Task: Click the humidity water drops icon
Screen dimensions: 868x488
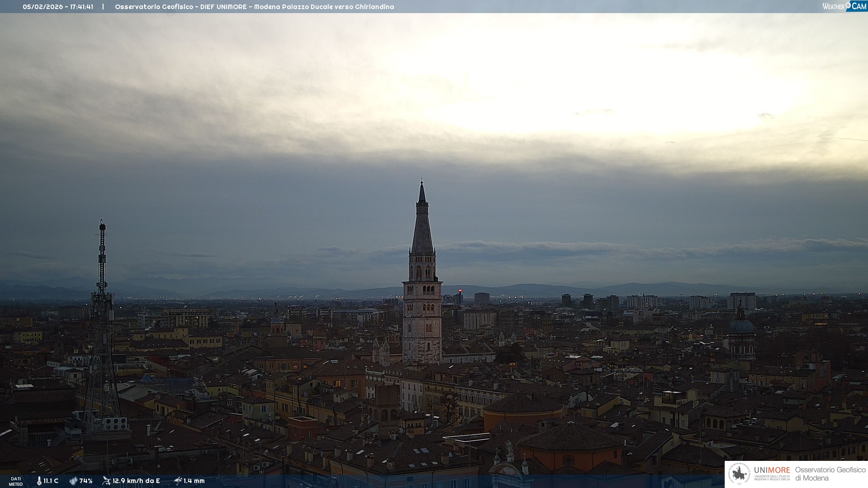Action: click(x=73, y=481)
